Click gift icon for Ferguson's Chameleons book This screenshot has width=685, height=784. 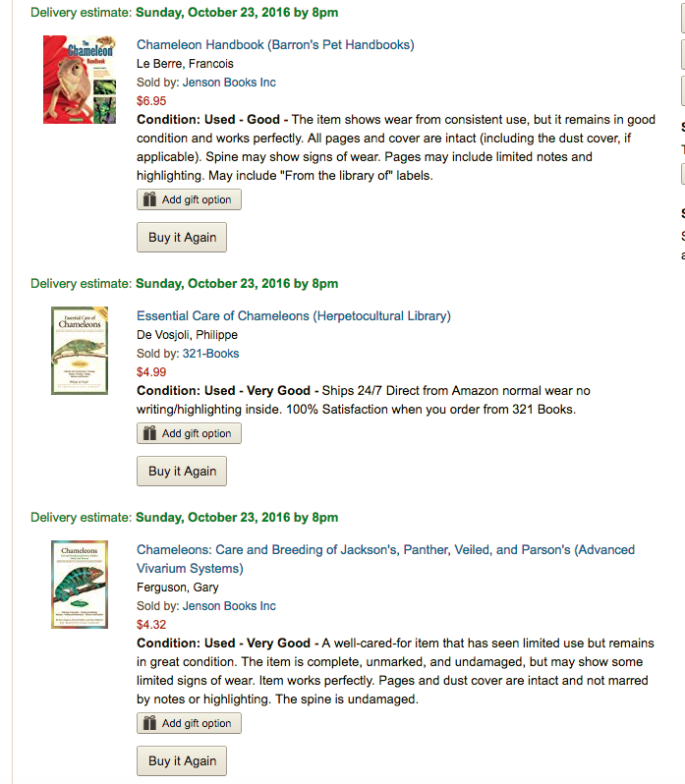149,723
